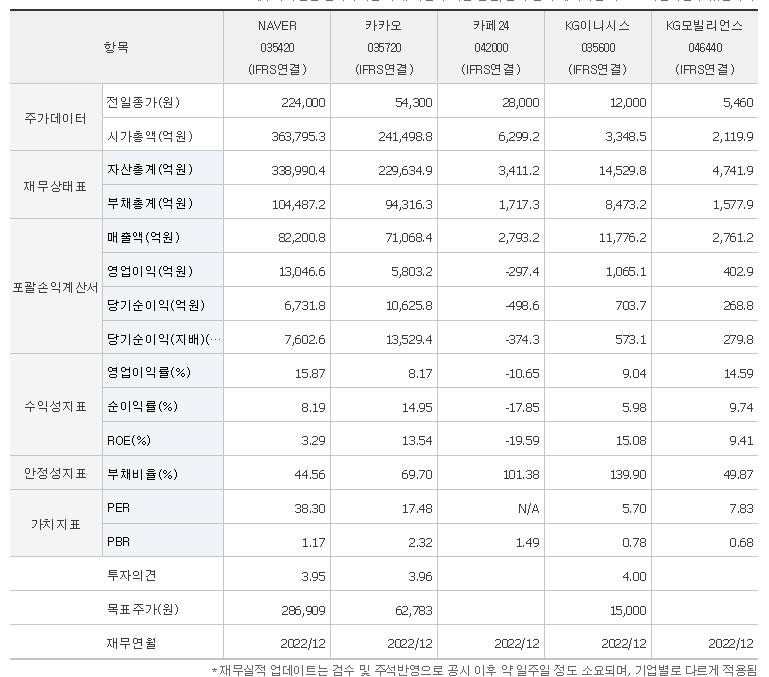Select the 카페24 042000 column header

pos(491,47)
